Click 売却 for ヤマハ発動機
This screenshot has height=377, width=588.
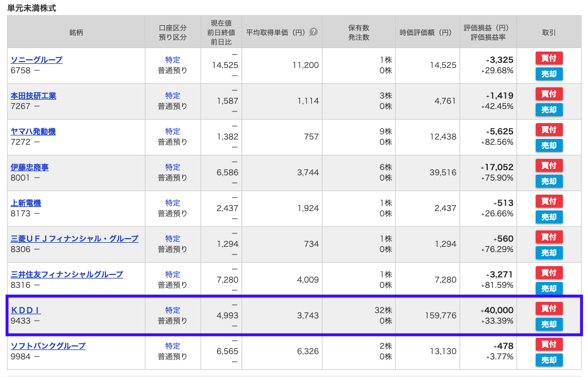click(x=549, y=145)
